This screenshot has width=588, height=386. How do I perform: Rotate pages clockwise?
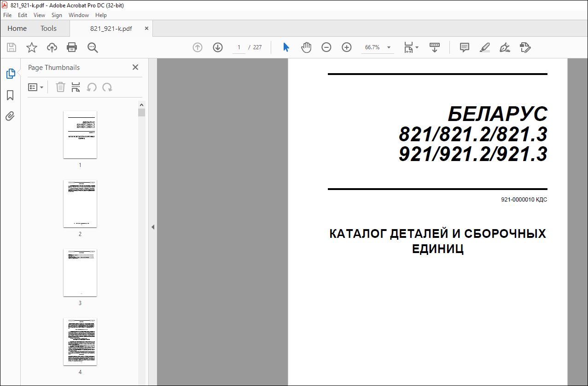click(107, 87)
